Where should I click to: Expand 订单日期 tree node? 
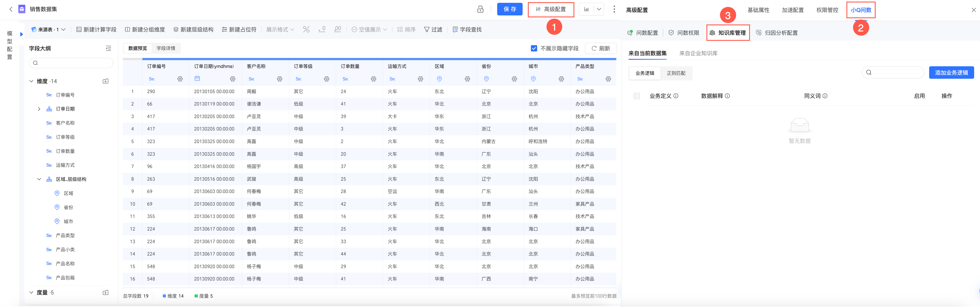point(39,109)
